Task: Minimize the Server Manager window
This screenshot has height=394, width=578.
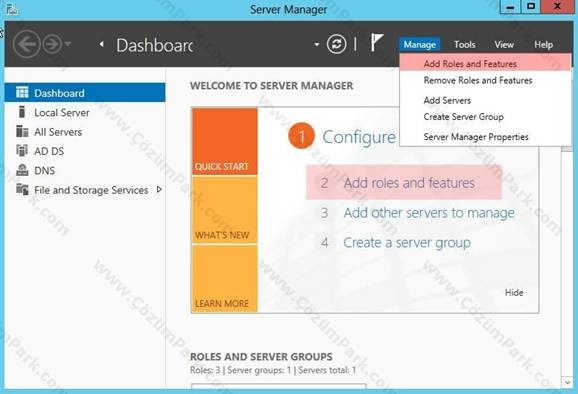Action: tap(510, 7)
